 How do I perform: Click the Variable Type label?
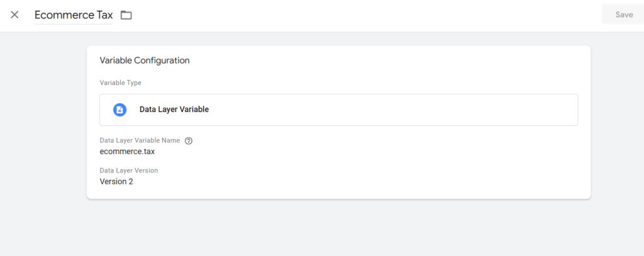(x=120, y=83)
